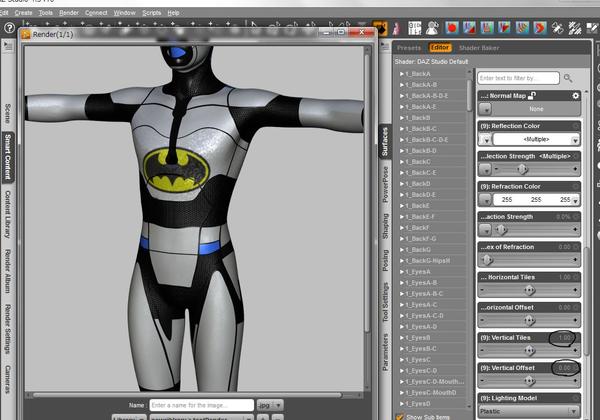The height and width of the screenshot is (420, 600).
Task: Click the Reflection Strength slider handle
Action: pos(523,169)
